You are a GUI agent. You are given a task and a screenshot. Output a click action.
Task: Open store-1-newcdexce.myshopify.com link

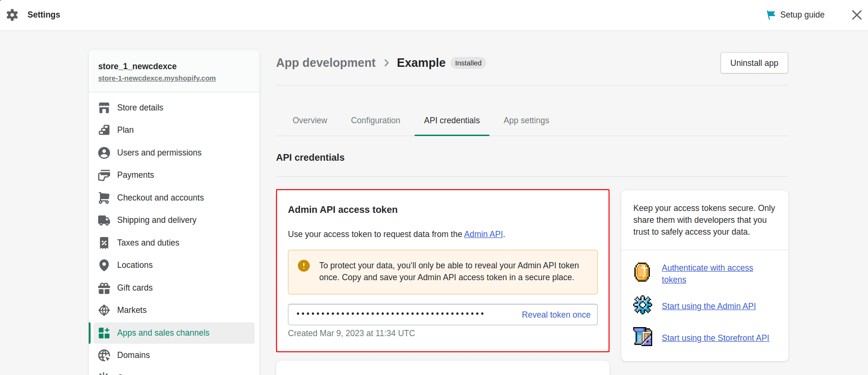[x=157, y=78]
